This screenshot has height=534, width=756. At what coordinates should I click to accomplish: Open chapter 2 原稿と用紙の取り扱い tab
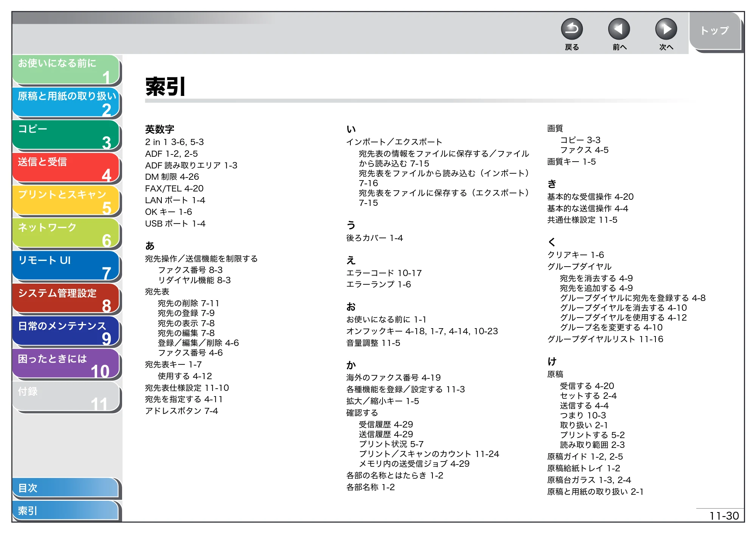click(66, 102)
